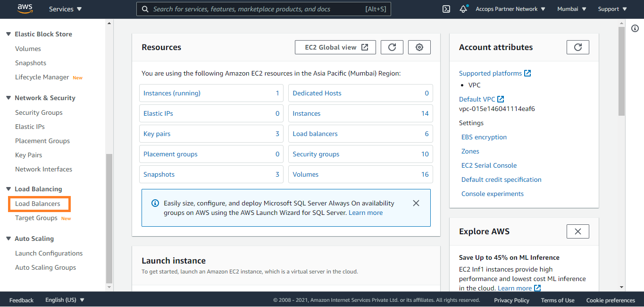Open EC2 Serial Console settings

click(x=489, y=165)
